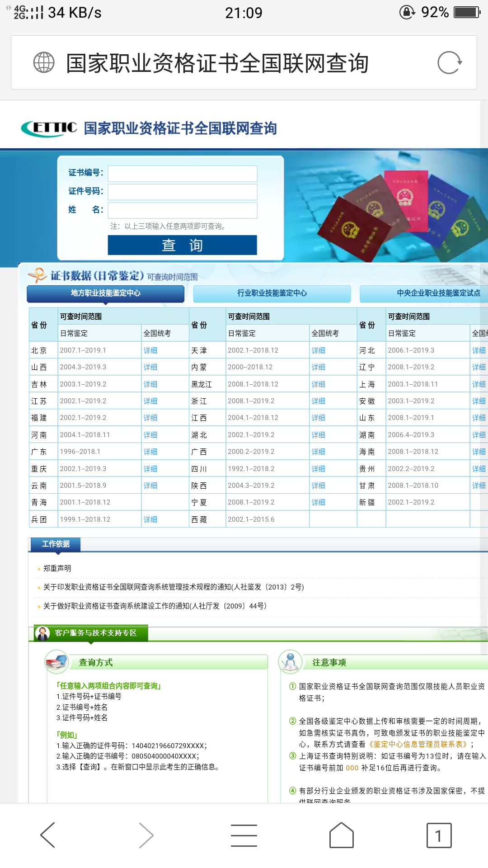Tap the battery status icon

click(467, 12)
